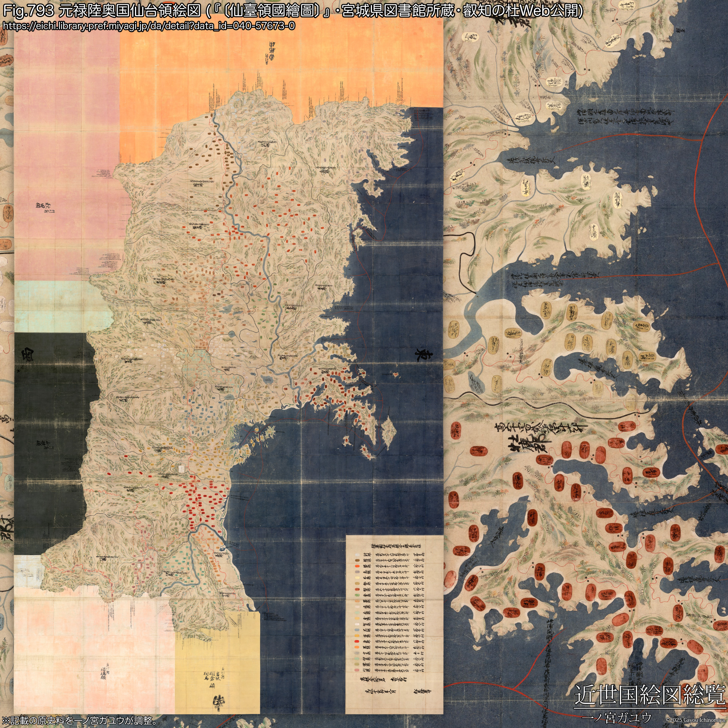728x728 pixels.
Task: Click the legend's heading line of calligraphy
Action: coord(396,546)
